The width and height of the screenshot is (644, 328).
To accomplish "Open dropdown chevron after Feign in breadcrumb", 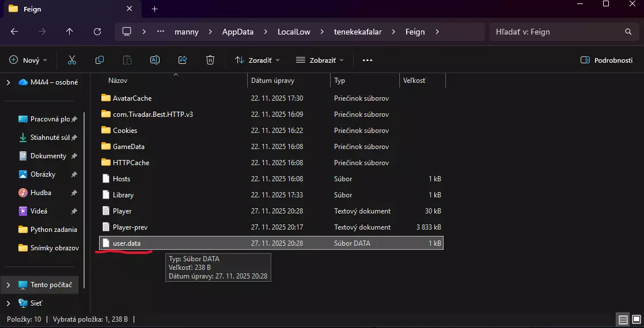I will click(437, 32).
